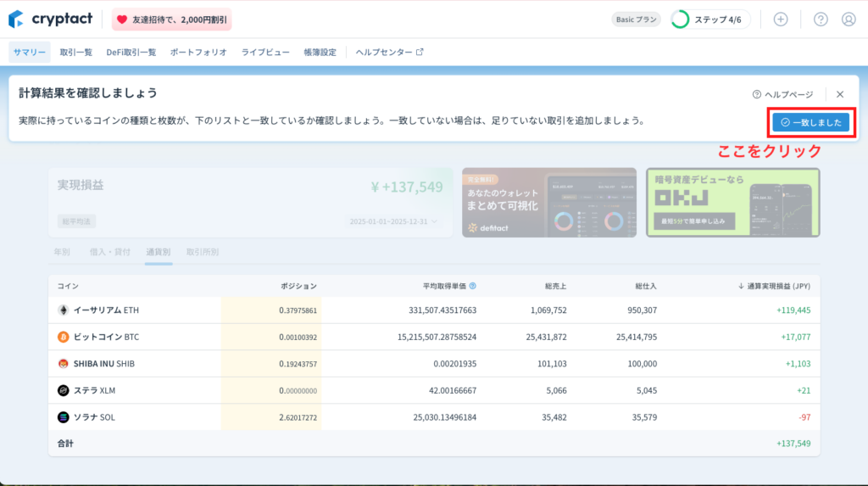Click the Solana SOL coin icon
Screen dimensions: 868x486
pyautogui.click(x=63, y=417)
